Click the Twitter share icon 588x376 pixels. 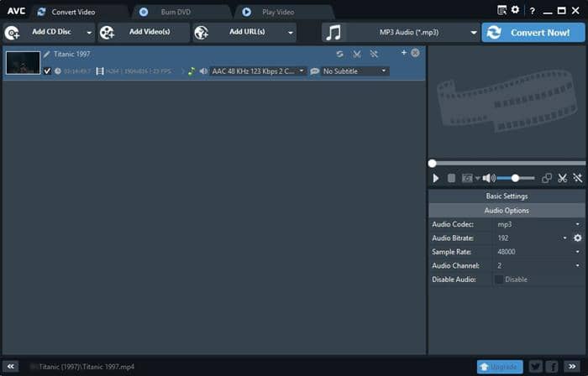point(535,367)
